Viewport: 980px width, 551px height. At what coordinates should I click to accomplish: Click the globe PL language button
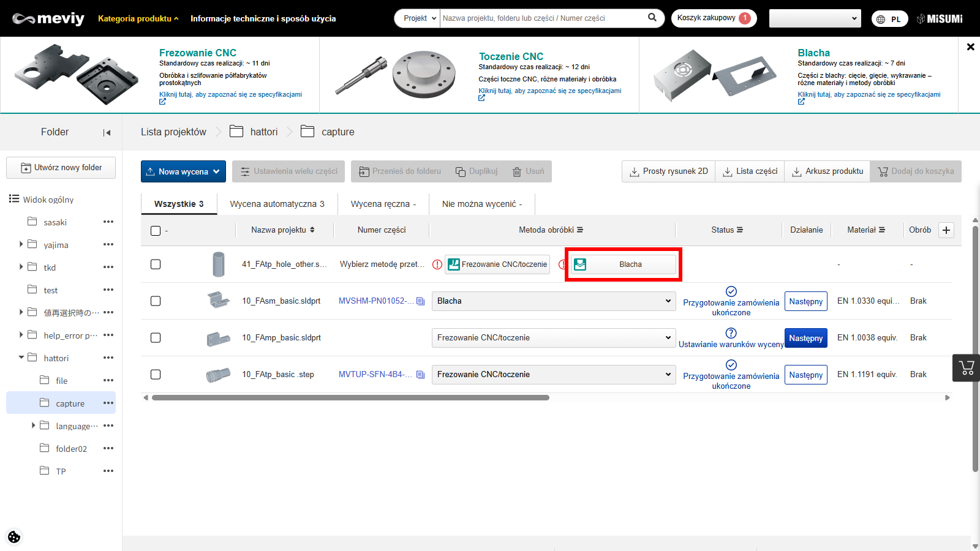(x=889, y=19)
